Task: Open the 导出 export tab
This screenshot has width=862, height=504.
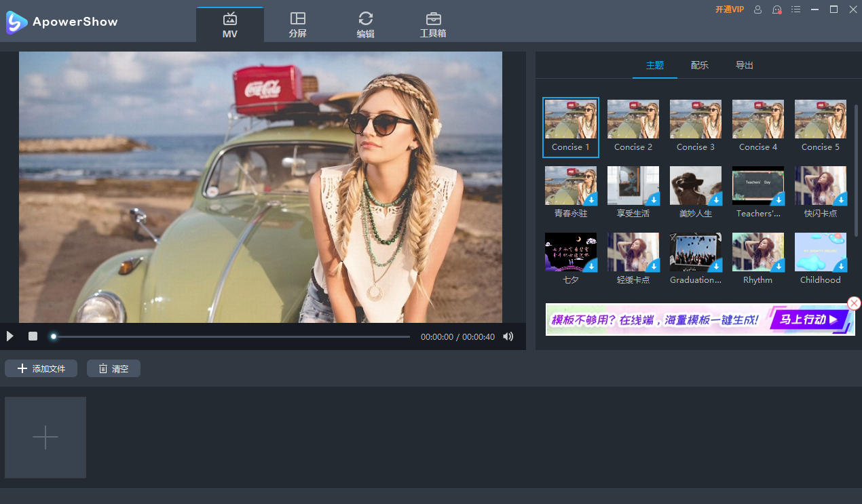Action: pos(745,66)
